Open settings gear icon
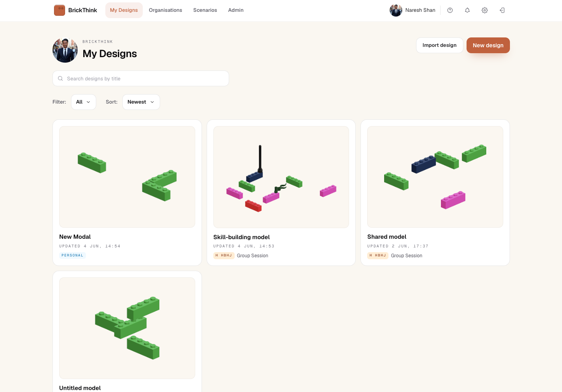Viewport: 562px width, 392px height. 485,10
